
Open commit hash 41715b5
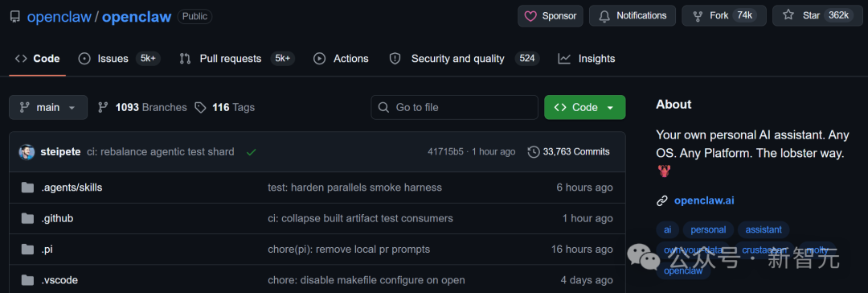click(445, 151)
